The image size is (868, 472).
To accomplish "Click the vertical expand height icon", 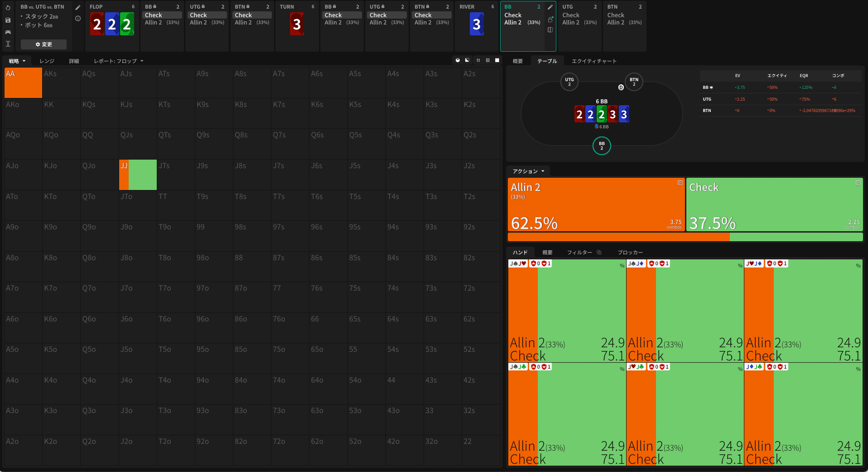I will pyautogui.click(x=8, y=44).
